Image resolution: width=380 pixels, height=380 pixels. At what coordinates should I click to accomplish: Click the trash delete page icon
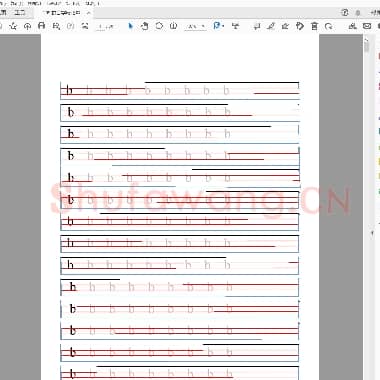[314, 26]
